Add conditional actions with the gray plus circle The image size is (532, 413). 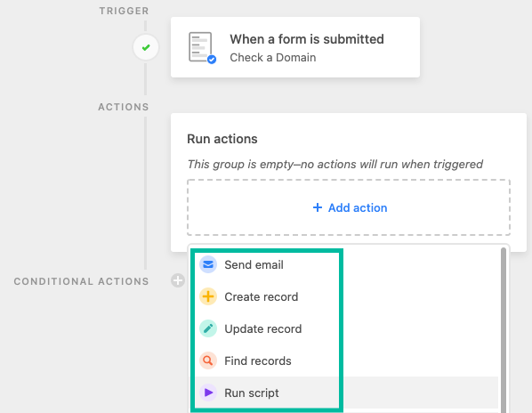click(x=178, y=280)
